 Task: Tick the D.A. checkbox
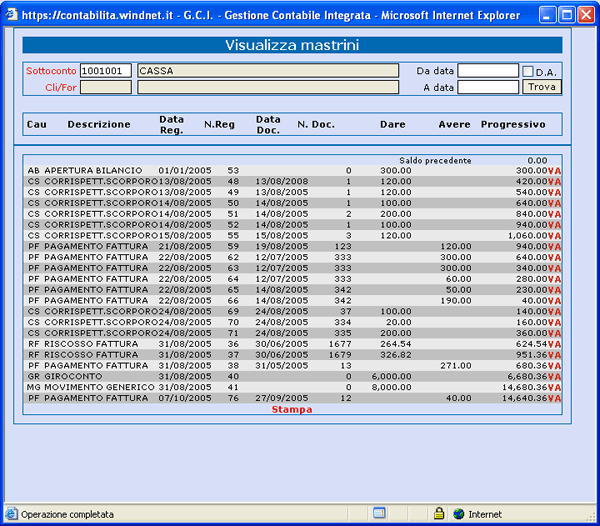coord(528,71)
